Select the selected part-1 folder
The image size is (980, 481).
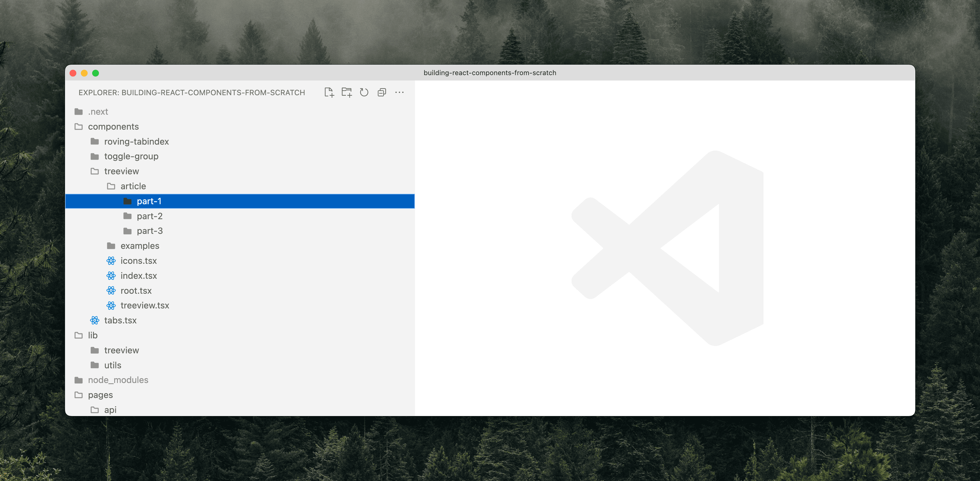coord(149,201)
